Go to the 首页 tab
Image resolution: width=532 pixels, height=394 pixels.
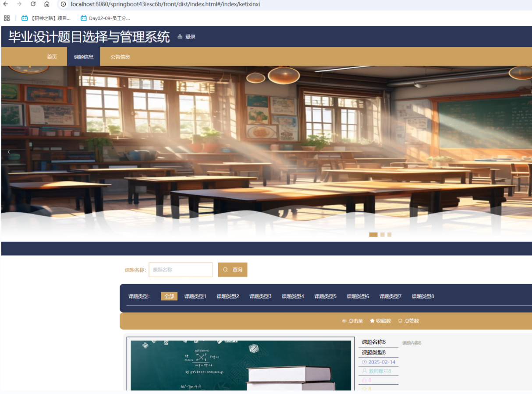pyautogui.click(x=52, y=57)
